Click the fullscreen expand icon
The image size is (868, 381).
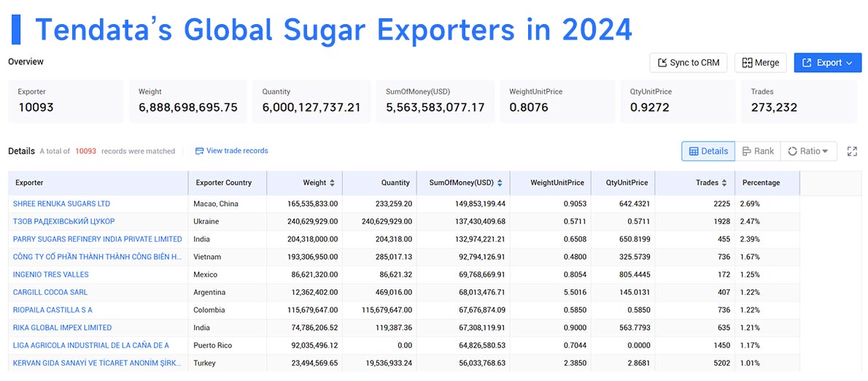(x=852, y=151)
